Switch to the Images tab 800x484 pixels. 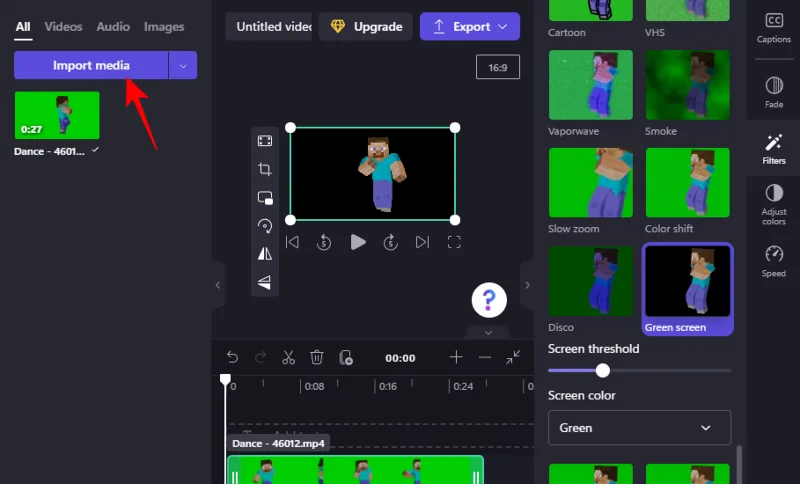[164, 27]
